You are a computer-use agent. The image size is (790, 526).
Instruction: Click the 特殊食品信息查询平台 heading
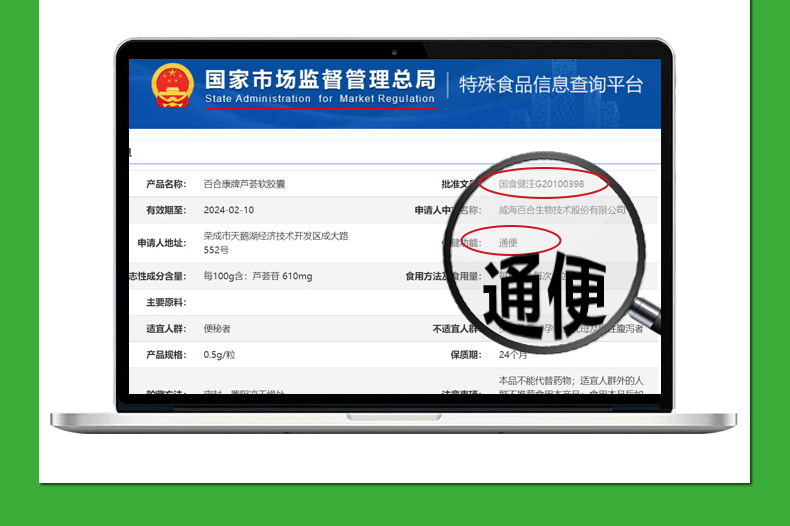tap(551, 84)
